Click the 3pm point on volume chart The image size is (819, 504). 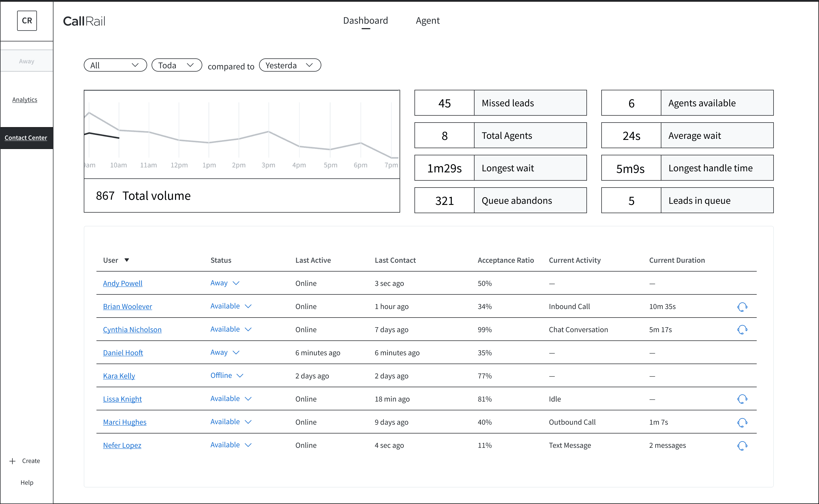point(268,132)
